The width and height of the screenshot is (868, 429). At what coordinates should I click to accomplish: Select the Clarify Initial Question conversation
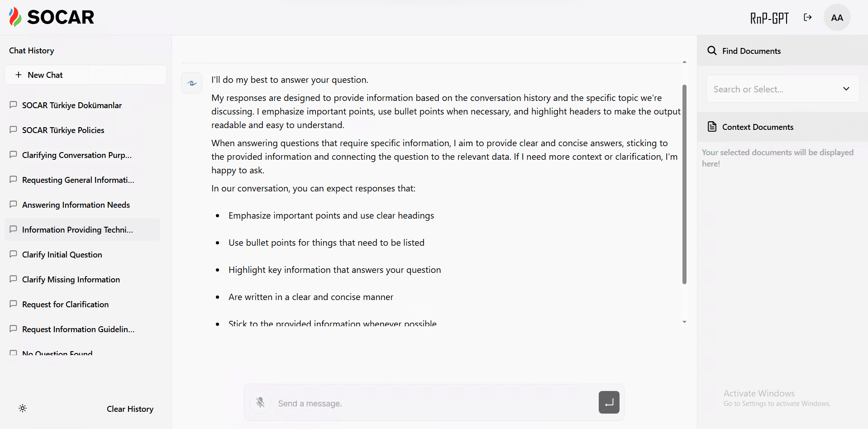pyautogui.click(x=62, y=254)
